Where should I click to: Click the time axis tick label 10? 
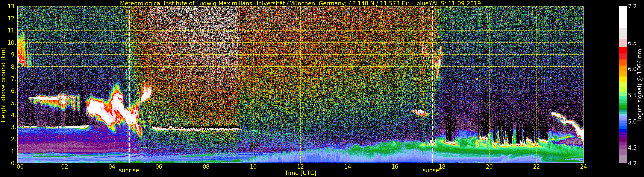(253, 166)
